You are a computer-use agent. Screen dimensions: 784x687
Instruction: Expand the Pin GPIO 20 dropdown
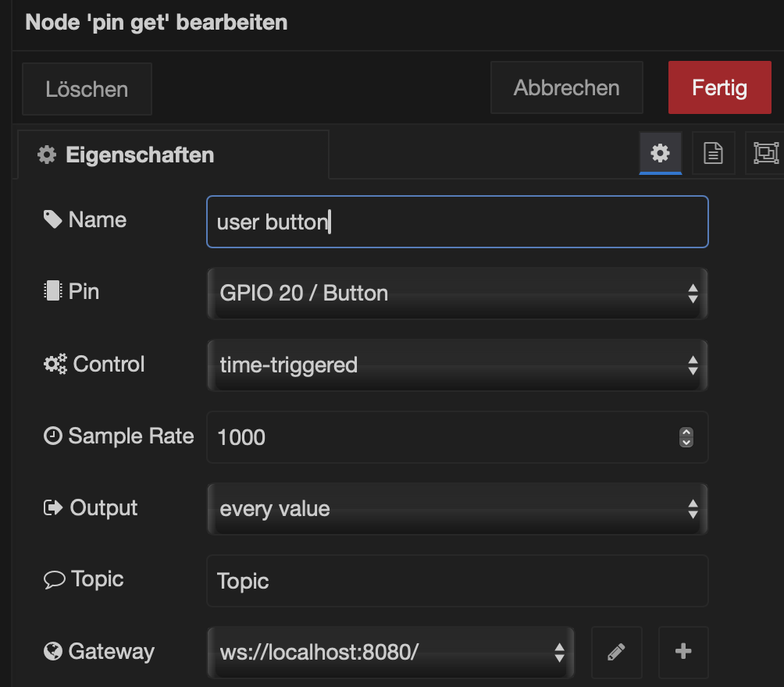(x=457, y=294)
